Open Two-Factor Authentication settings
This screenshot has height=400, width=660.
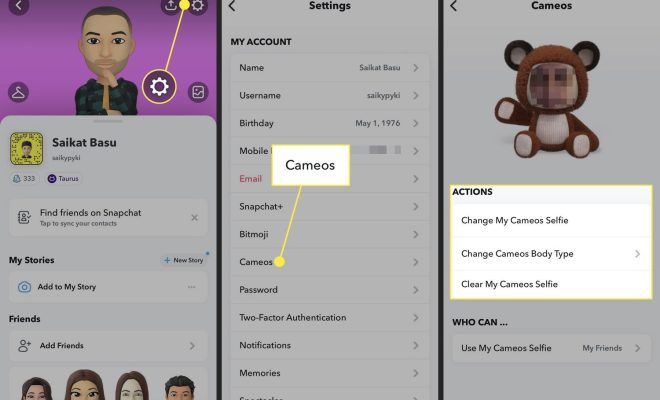[330, 317]
